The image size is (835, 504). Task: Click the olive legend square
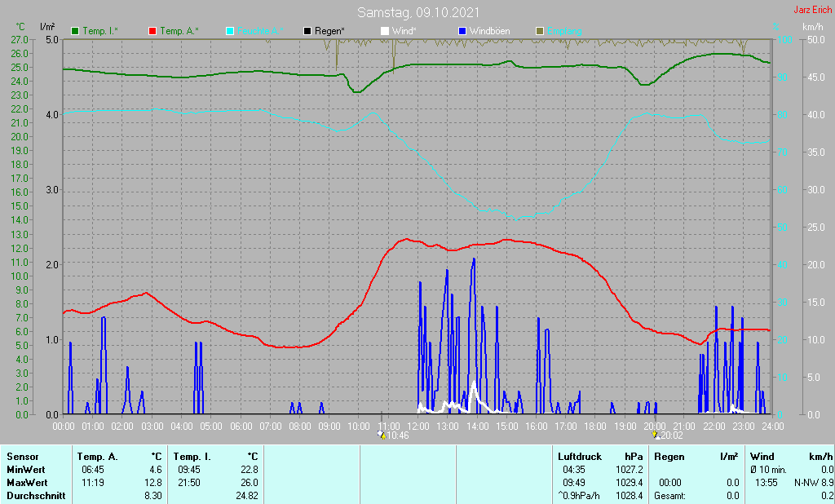(540, 31)
